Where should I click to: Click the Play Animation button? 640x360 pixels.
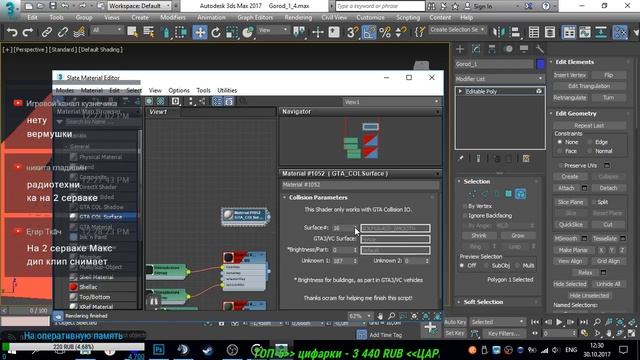(x=559, y=322)
